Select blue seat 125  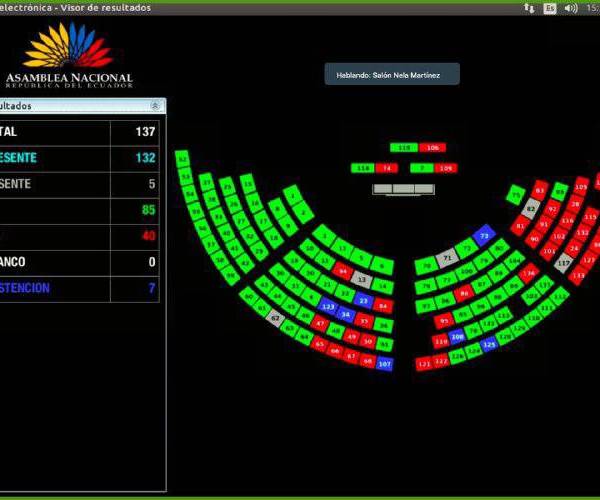click(x=489, y=345)
